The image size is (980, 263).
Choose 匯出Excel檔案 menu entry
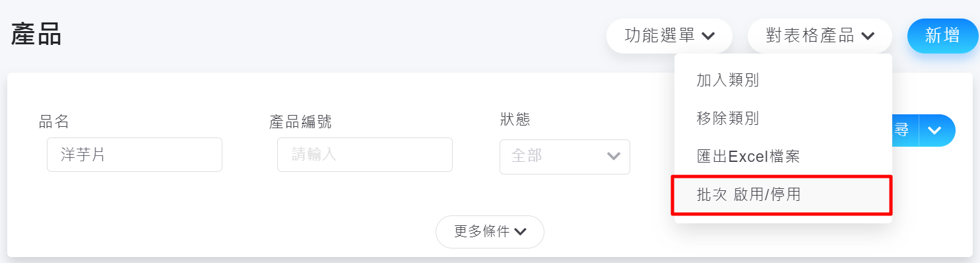(x=783, y=157)
